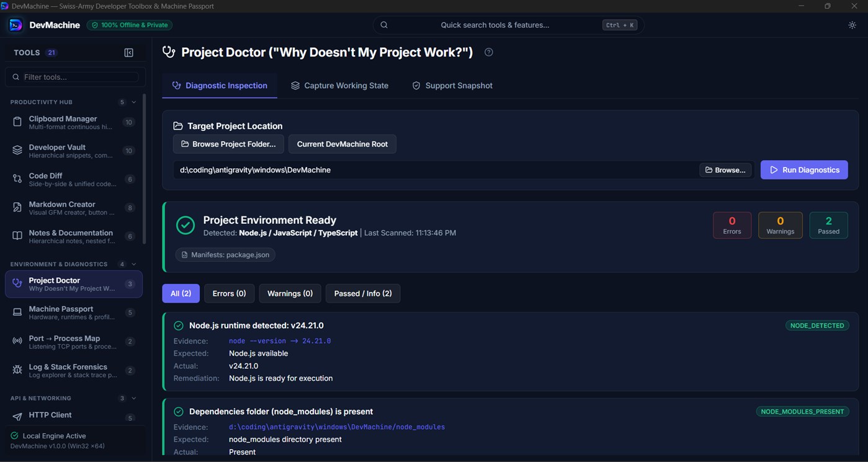
Task: Open Port → Process Map tool
Action: click(74, 342)
